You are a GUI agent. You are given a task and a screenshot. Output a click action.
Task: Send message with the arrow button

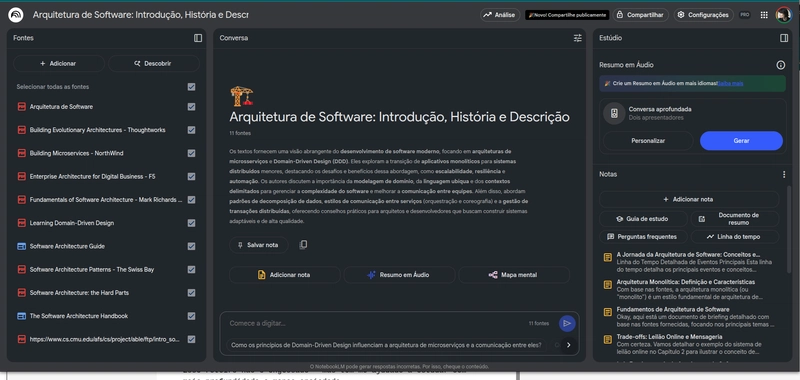coord(567,323)
